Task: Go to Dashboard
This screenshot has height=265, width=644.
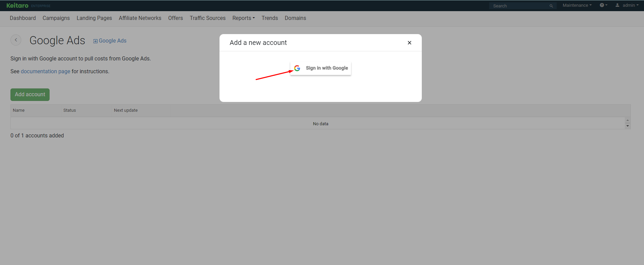Action: coord(23,18)
